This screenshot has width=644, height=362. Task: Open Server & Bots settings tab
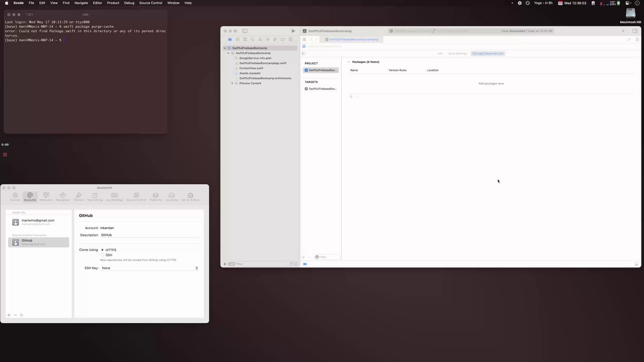[x=190, y=197]
